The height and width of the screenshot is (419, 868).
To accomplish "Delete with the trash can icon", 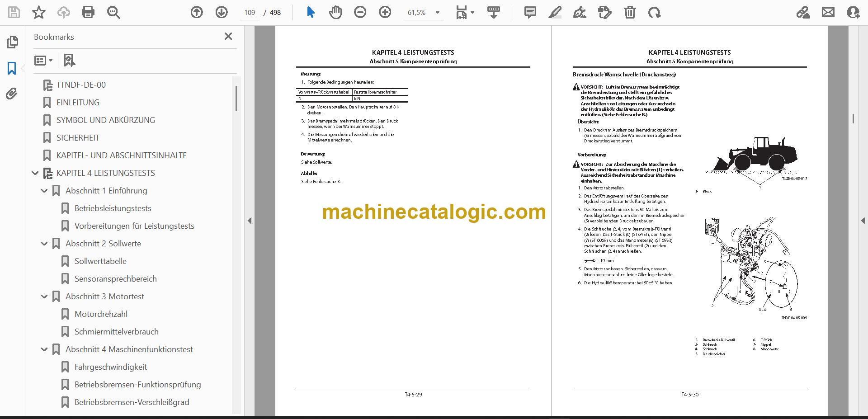I will pyautogui.click(x=630, y=12).
